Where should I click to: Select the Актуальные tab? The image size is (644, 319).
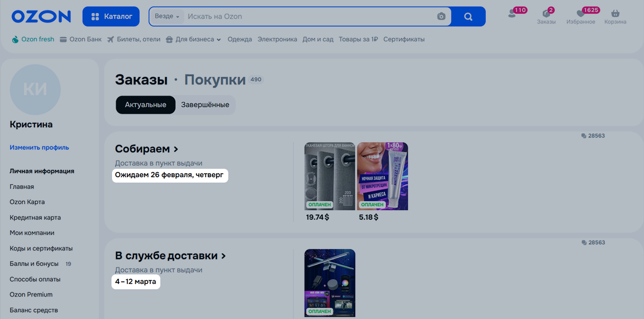click(145, 105)
